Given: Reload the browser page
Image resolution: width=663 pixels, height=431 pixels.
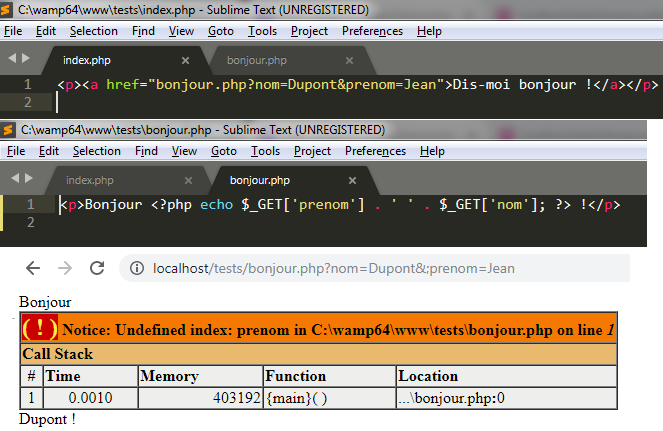Looking at the screenshot, I should [x=97, y=268].
